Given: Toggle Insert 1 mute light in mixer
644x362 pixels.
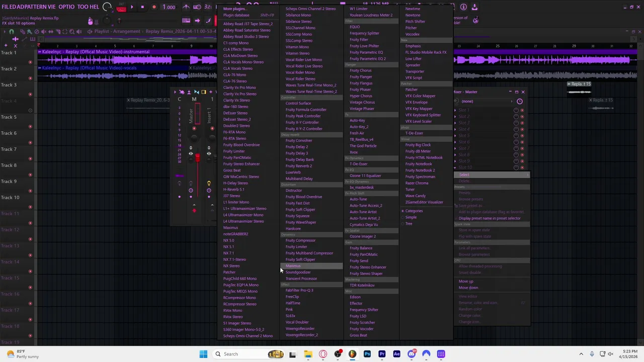Looking at the screenshot, I should 212,129.
